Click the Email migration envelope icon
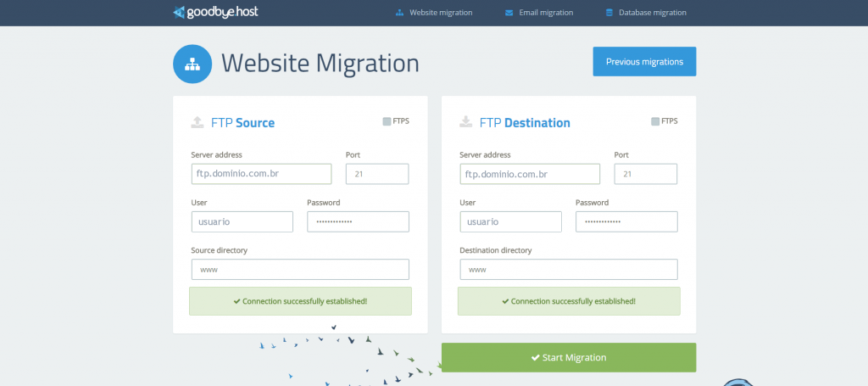This screenshot has height=386, width=868. coord(509,13)
